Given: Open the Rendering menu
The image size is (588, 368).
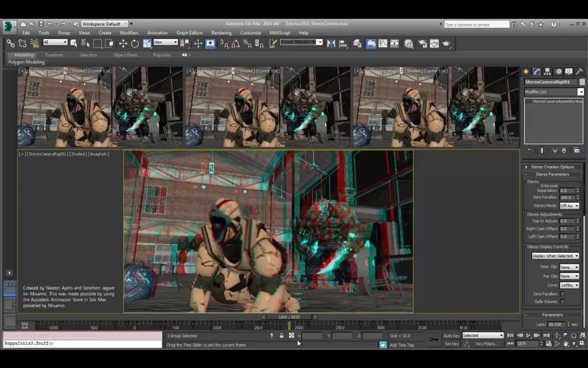Looking at the screenshot, I should tap(221, 33).
